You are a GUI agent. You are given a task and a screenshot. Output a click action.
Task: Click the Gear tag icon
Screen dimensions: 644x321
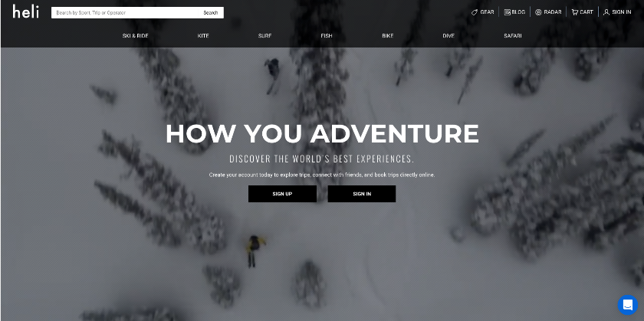pyautogui.click(x=475, y=12)
